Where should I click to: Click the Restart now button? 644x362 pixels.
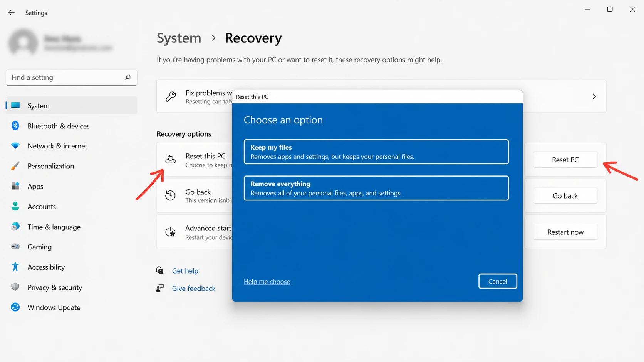pyautogui.click(x=565, y=232)
